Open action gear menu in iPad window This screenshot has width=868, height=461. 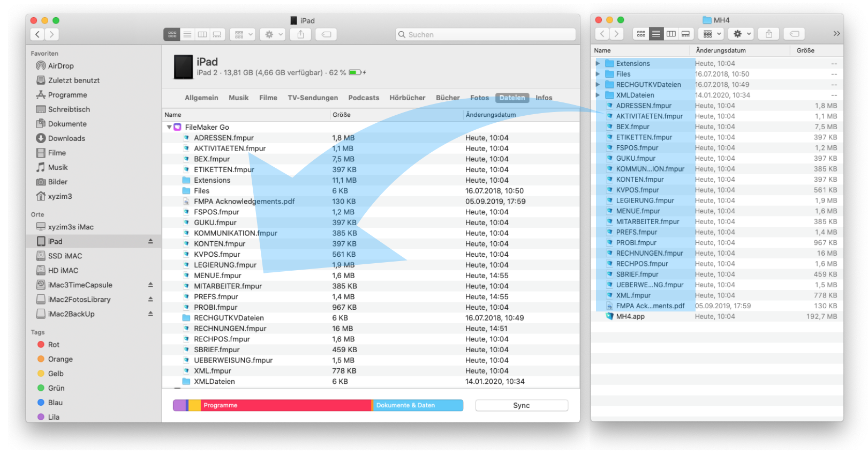(273, 34)
